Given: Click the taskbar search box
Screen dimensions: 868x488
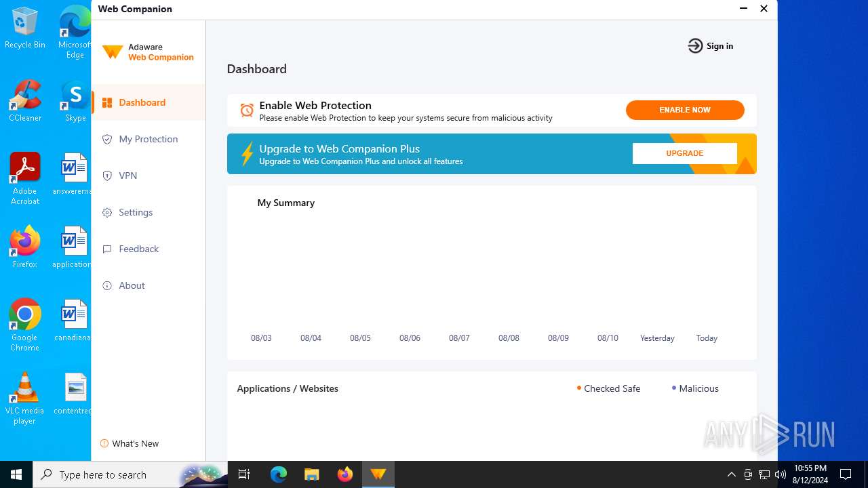Looking at the screenshot, I should click(x=130, y=474).
